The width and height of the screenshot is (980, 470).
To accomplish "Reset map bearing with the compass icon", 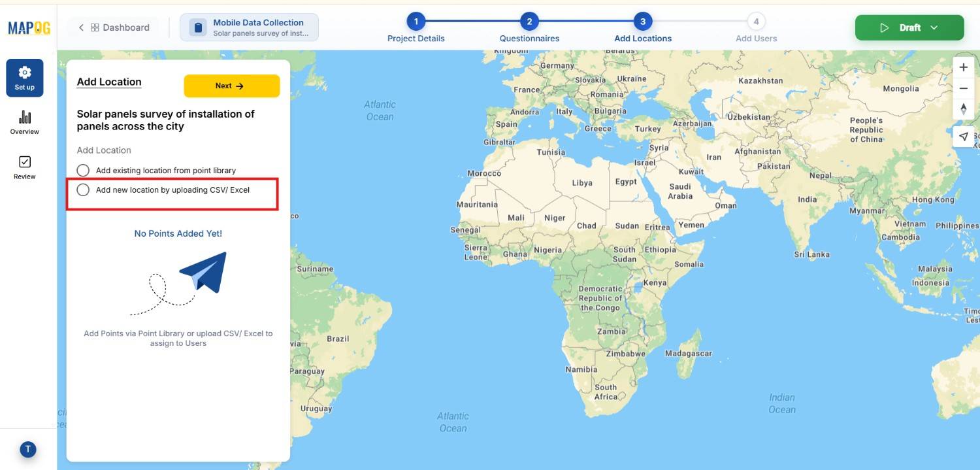I will [x=963, y=110].
